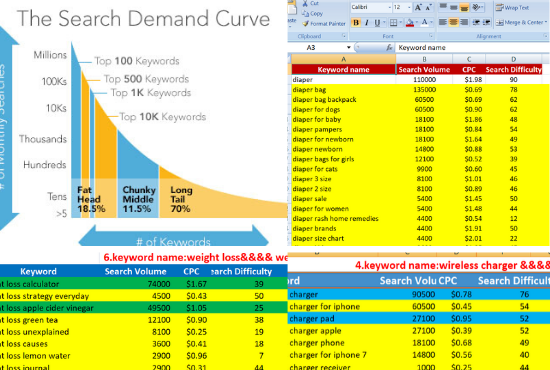Apply Borders using the borders icon
The image size is (550, 370).
point(393,23)
